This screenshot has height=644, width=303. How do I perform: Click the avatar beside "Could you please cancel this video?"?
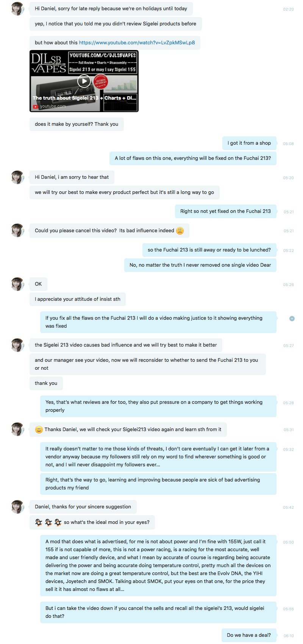click(17, 230)
